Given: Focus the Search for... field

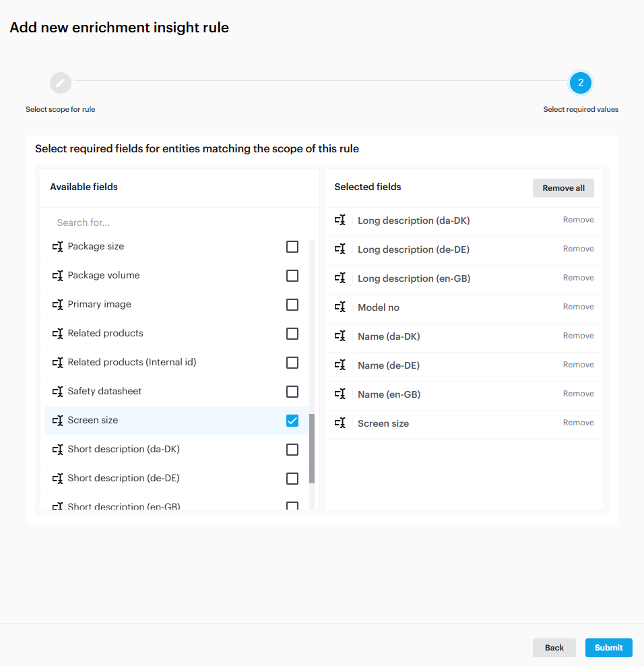Looking at the screenshot, I should pos(179,222).
